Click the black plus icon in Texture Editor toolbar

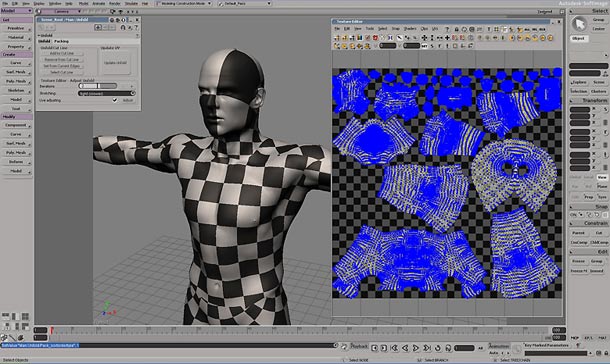pyautogui.click(x=447, y=38)
